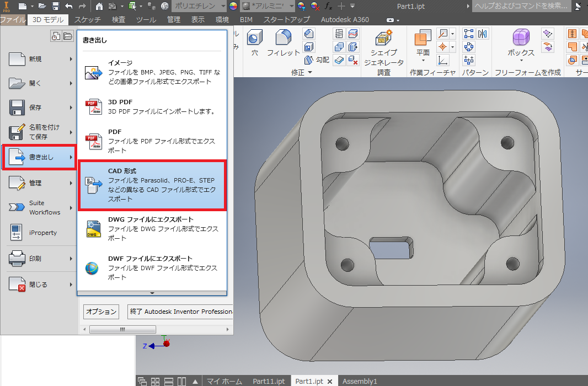Choose 名前を付けて保存 in the file menu
The width and height of the screenshot is (588, 386).
coord(40,132)
